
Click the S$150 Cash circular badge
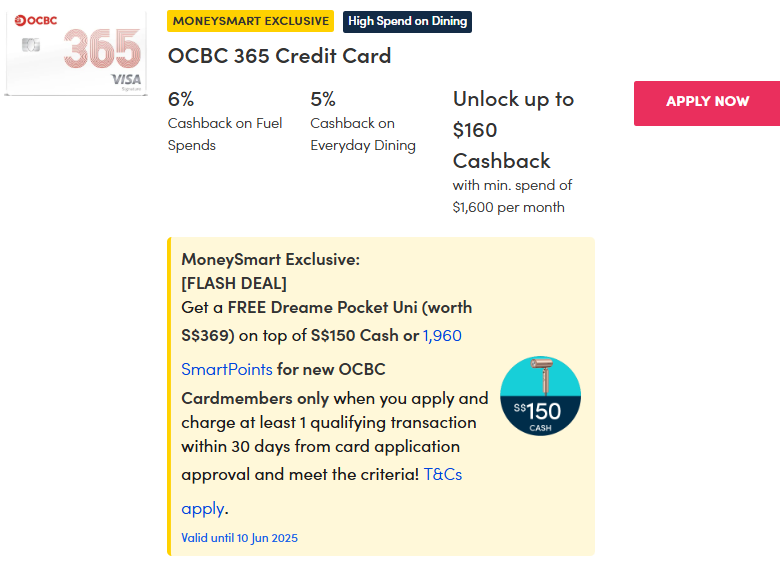(x=540, y=396)
